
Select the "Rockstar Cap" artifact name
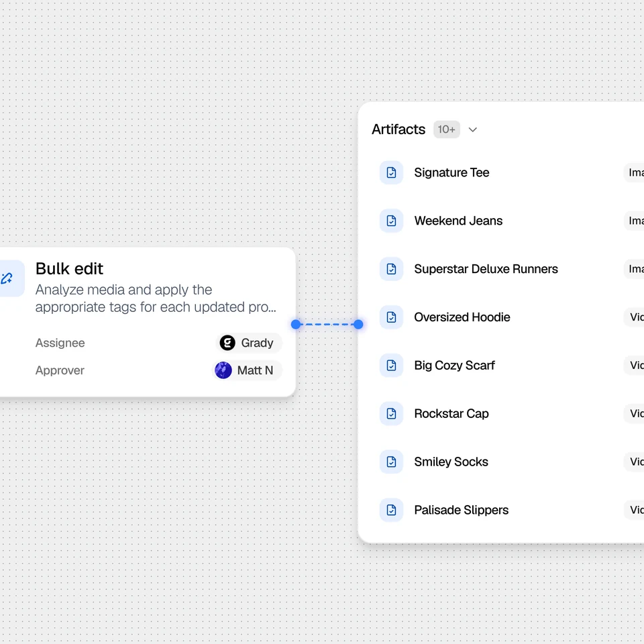(x=451, y=414)
